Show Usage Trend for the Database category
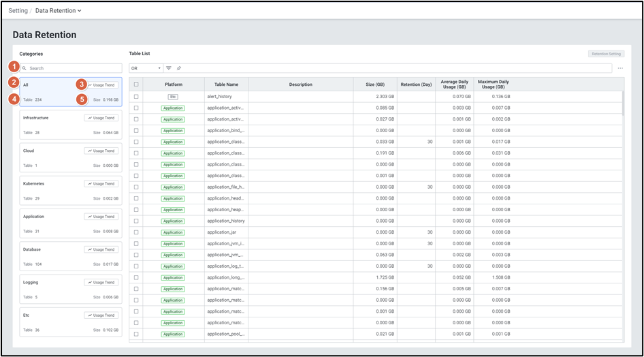This screenshot has width=644, height=357. click(x=101, y=249)
